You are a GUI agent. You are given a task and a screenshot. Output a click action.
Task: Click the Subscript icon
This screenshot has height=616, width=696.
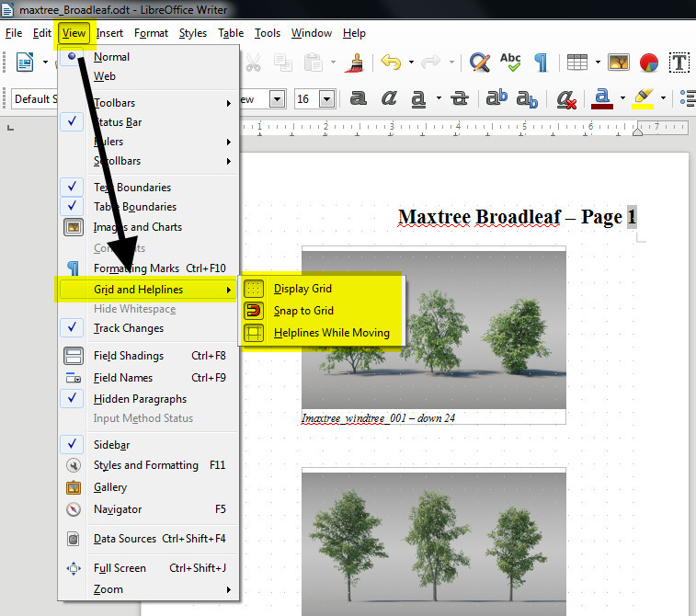pos(528,98)
